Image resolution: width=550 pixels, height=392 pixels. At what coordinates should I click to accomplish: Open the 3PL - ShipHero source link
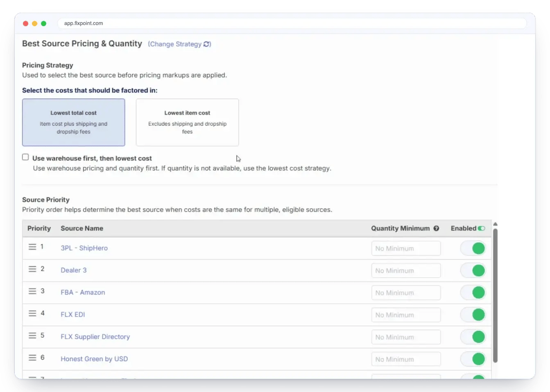click(x=84, y=248)
